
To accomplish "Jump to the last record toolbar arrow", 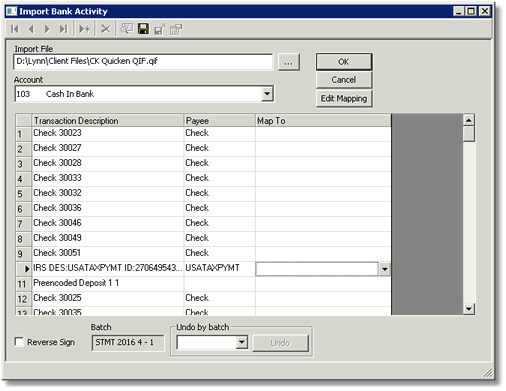I will pyautogui.click(x=63, y=29).
